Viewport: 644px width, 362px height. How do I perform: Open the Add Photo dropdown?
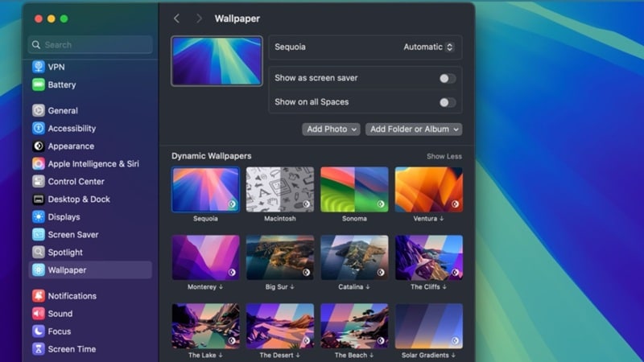click(x=331, y=130)
